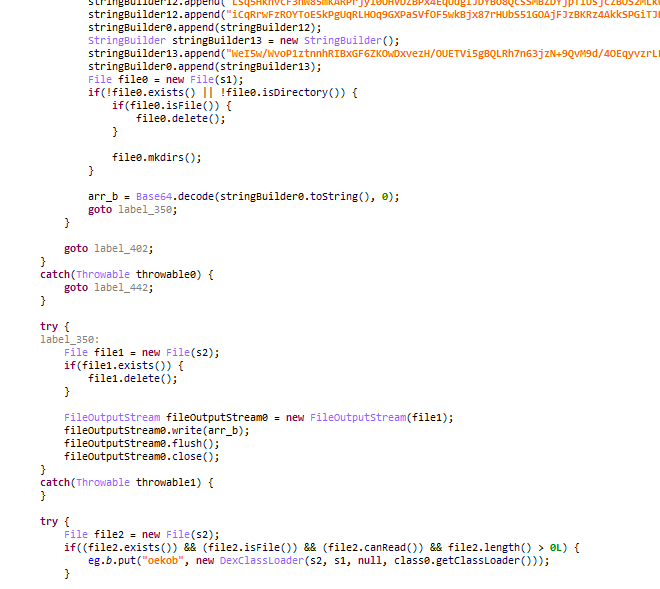This screenshot has width=660, height=589.
Task: Click the Base64 class reference
Action: click(154, 197)
